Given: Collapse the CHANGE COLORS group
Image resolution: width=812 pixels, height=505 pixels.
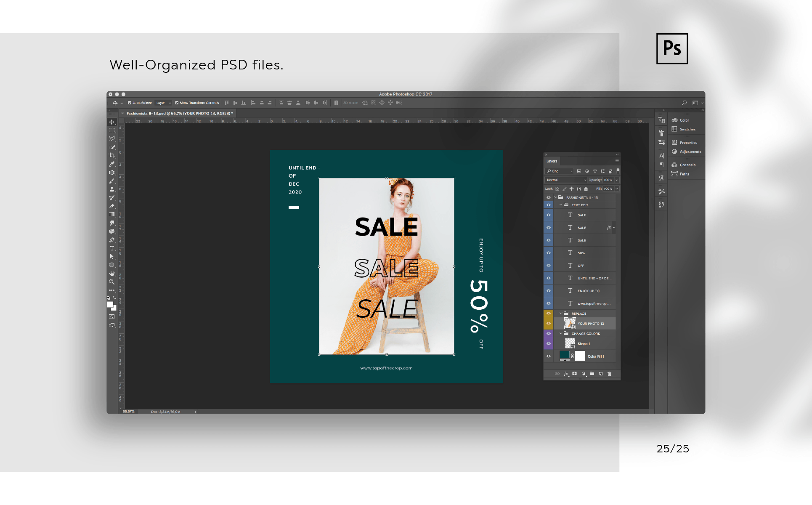Looking at the screenshot, I should pos(561,334).
